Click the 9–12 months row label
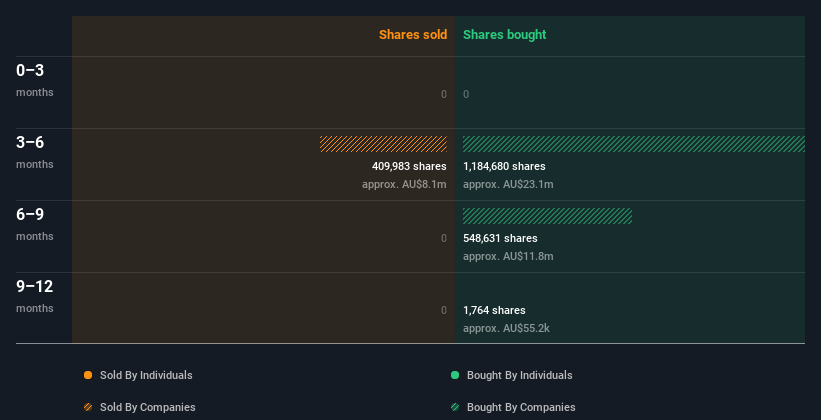The image size is (821, 420). [x=35, y=296]
